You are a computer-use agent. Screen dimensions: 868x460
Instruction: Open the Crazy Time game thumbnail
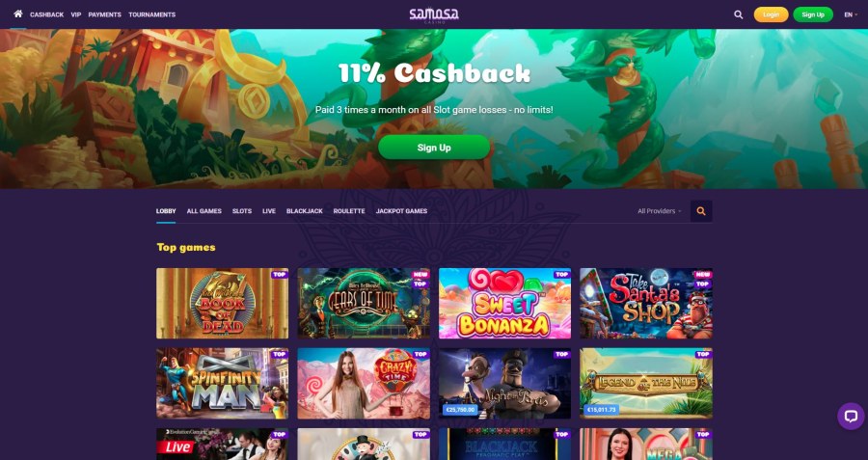(x=364, y=383)
